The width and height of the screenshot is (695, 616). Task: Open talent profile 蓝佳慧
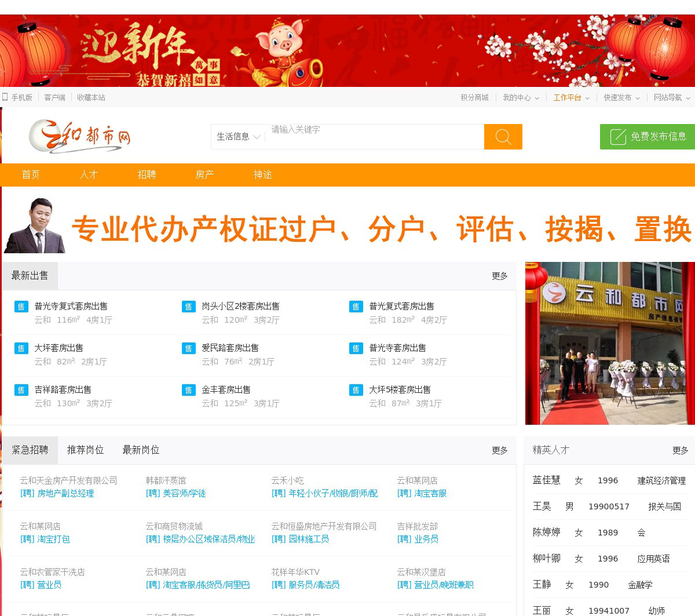547,480
